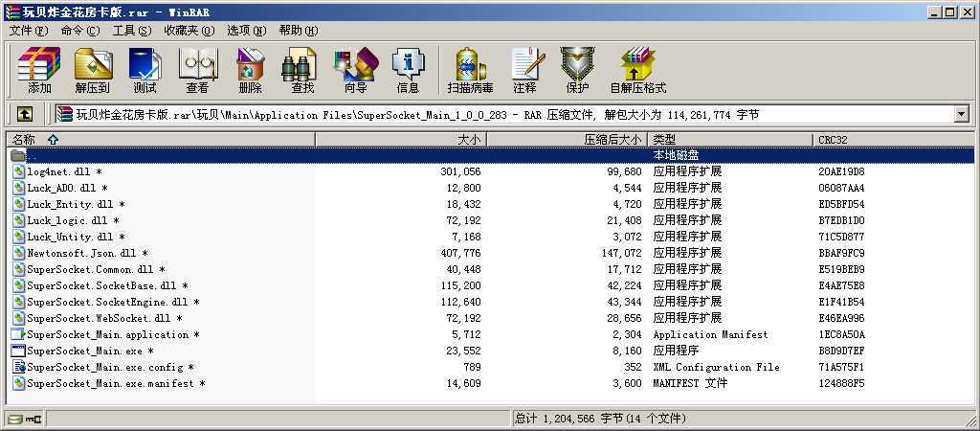
Task: Click the 查找 (Find) binoculars icon
Action: [300, 64]
